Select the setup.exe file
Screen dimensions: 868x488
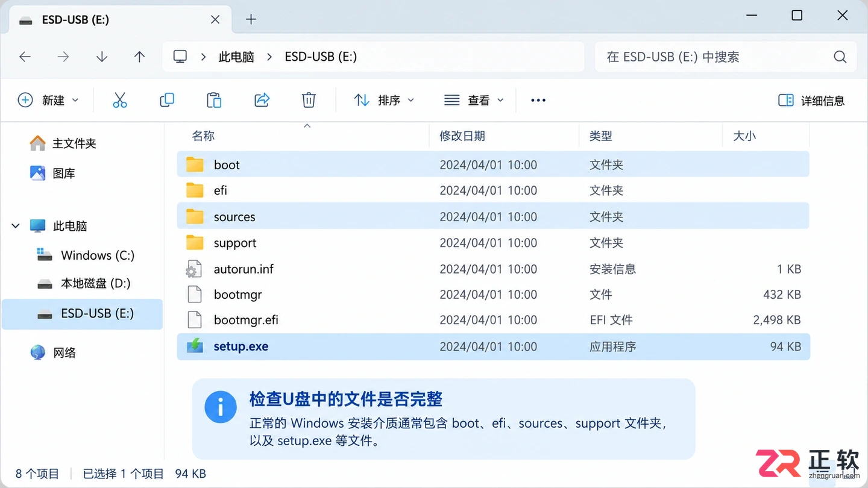click(x=493, y=346)
